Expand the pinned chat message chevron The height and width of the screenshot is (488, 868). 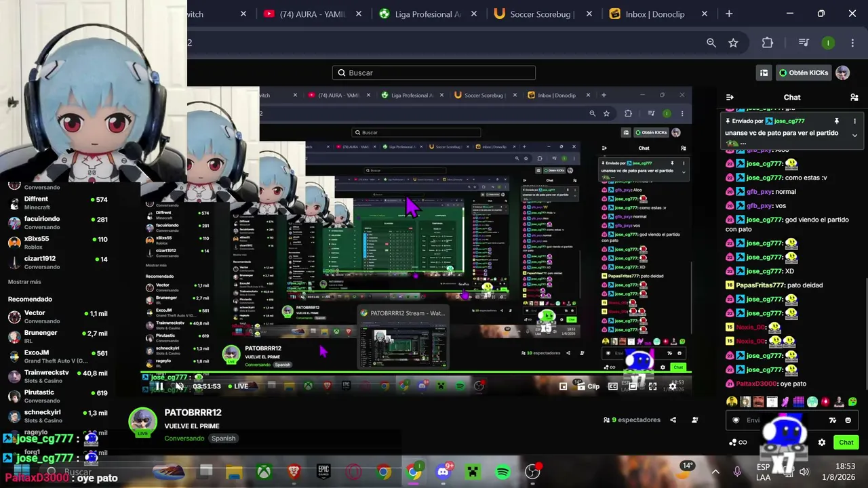[854, 136]
